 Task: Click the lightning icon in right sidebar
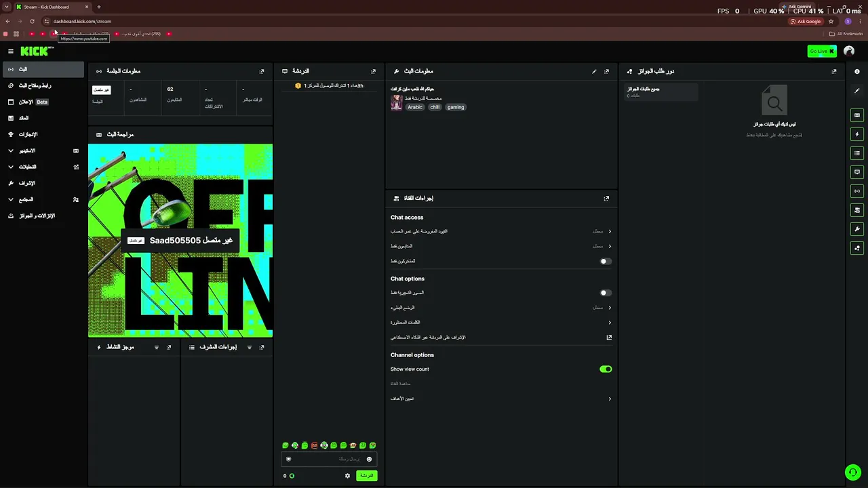point(857,134)
